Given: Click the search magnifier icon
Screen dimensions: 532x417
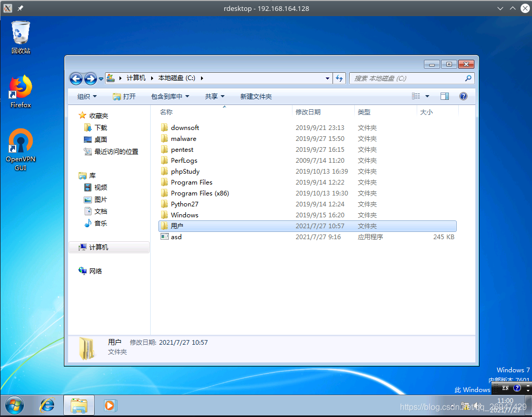Looking at the screenshot, I should (468, 79).
